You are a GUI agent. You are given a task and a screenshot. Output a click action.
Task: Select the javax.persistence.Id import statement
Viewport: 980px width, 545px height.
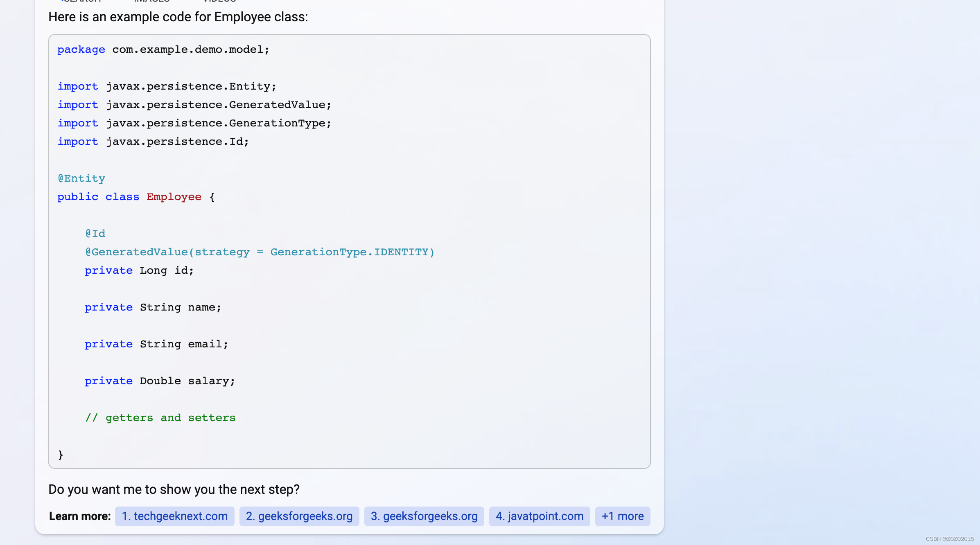pyautogui.click(x=153, y=141)
